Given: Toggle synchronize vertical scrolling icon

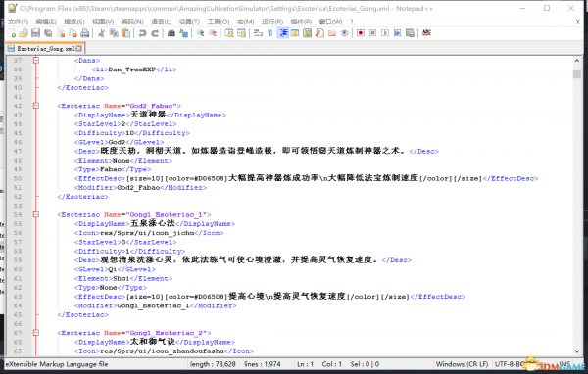Looking at the screenshot, I should (x=229, y=33).
